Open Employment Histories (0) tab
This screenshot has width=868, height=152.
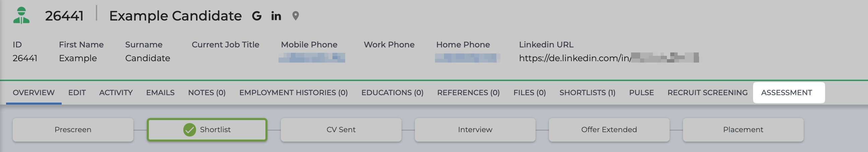294,92
